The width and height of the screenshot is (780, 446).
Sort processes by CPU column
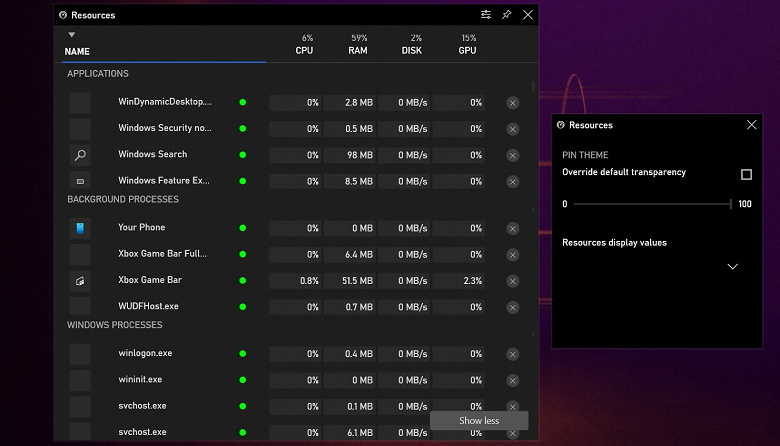tap(304, 50)
